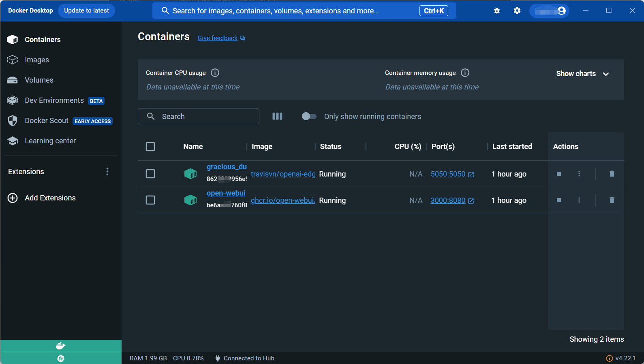Viewport: 644px width, 364px height.
Task: Click the Add Extensions plus icon
Action: (x=13, y=198)
